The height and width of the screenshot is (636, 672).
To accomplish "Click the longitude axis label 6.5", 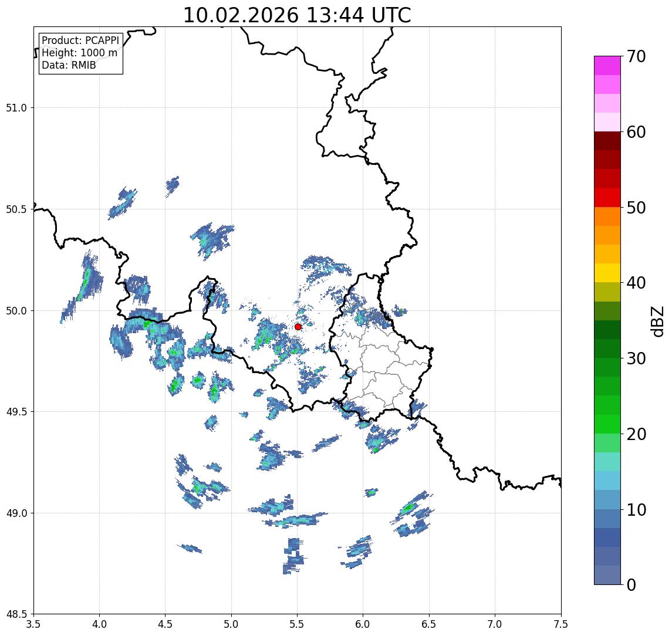I will coord(429,624).
